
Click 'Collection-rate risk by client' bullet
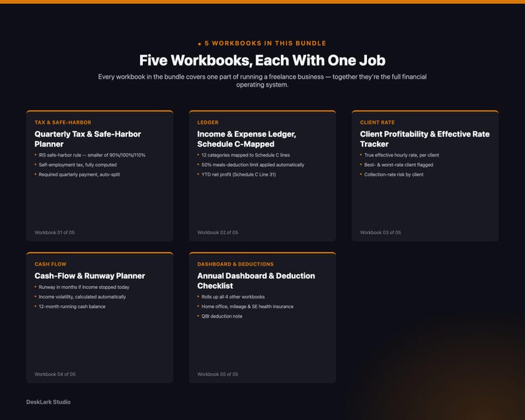click(393, 175)
